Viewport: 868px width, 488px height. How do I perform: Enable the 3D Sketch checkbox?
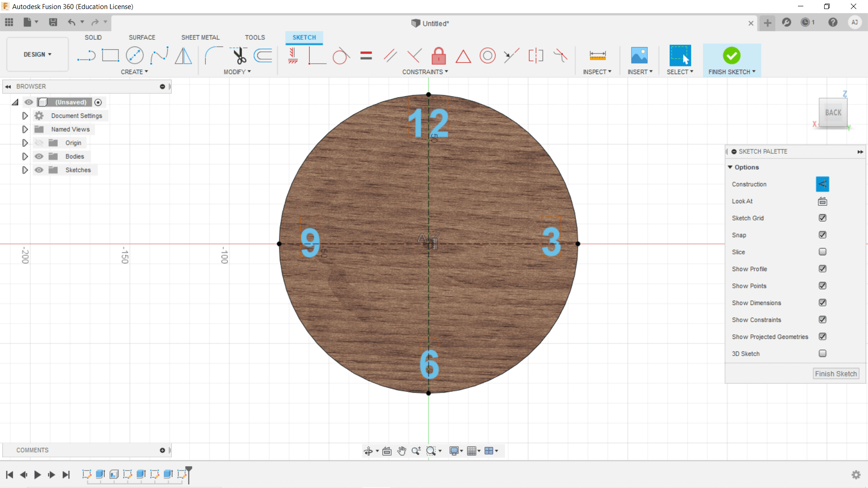click(822, 353)
